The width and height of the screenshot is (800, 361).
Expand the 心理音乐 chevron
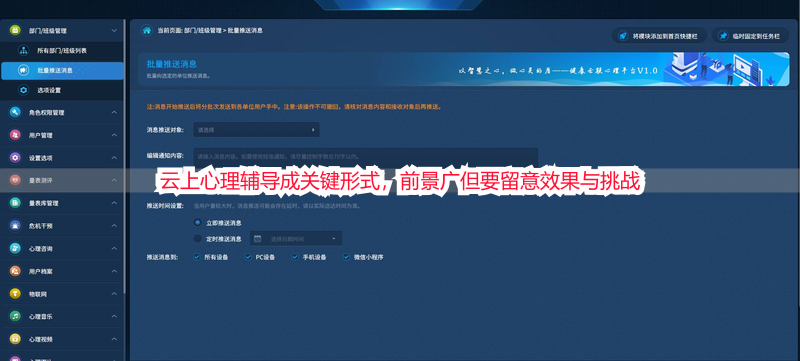click(114, 316)
